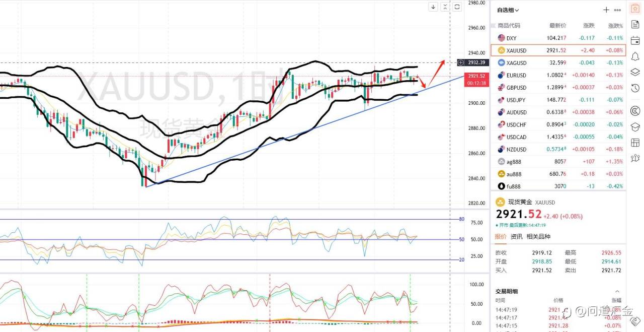Open the layers object tree icon
Viewport: 644px width, 332px height.
click(x=635, y=72)
